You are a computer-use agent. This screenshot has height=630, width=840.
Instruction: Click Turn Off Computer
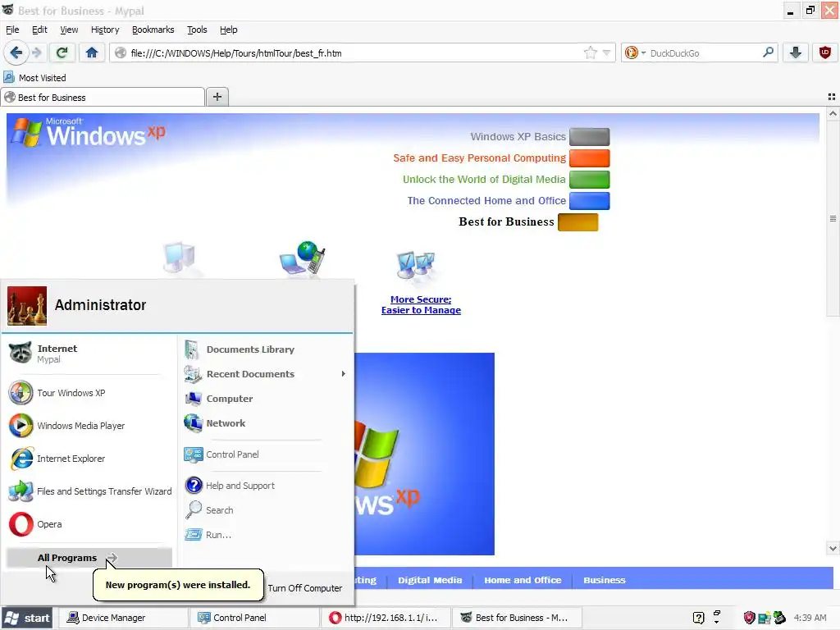tap(305, 587)
